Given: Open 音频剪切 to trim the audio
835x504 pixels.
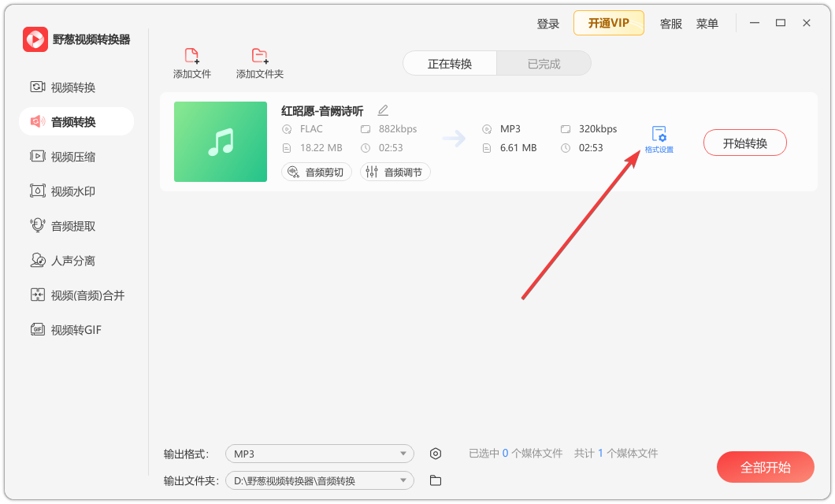Looking at the screenshot, I should click(x=316, y=171).
